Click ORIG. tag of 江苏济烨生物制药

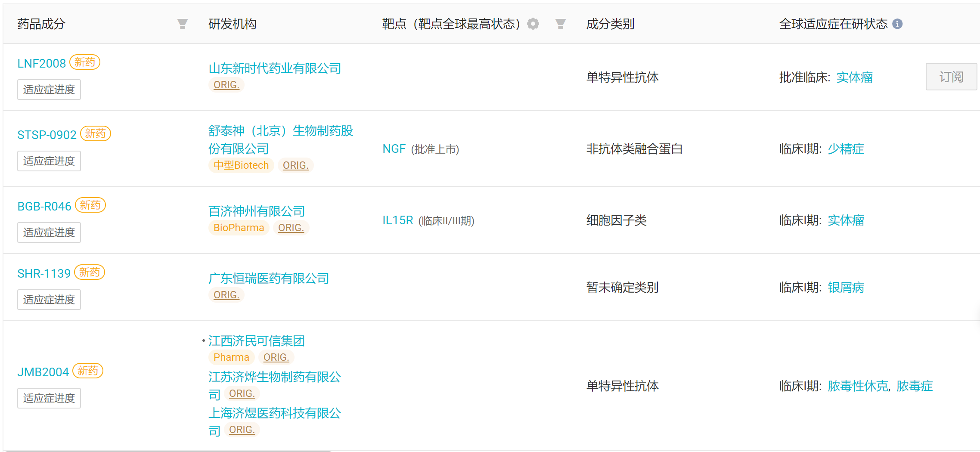click(242, 393)
